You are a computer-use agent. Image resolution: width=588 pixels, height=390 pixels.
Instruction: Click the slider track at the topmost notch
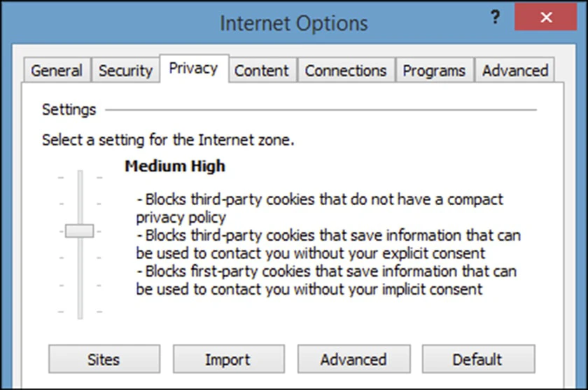coord(80,177)
